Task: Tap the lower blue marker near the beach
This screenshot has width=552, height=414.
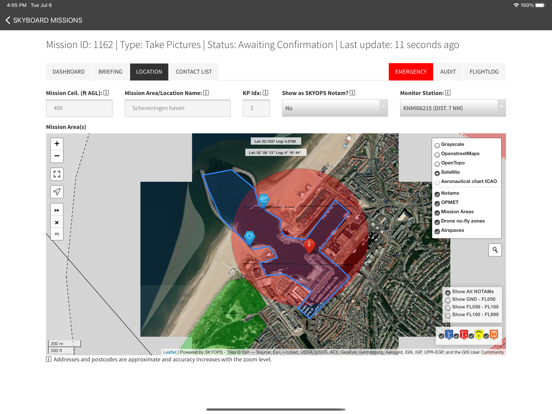Action: click(x=250, y=238)
